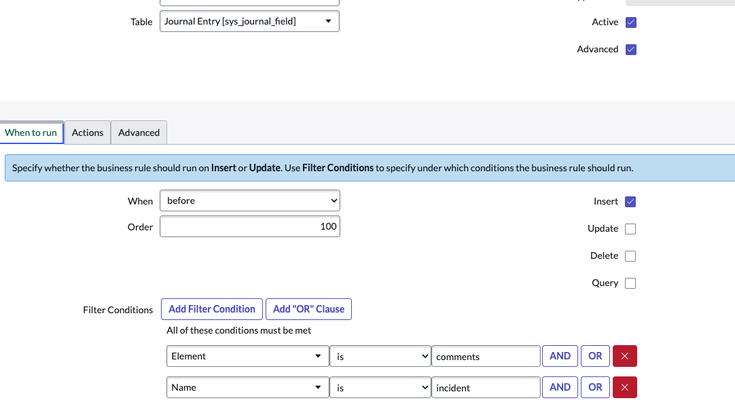Enable the Update checkbox

click(630, 229)
